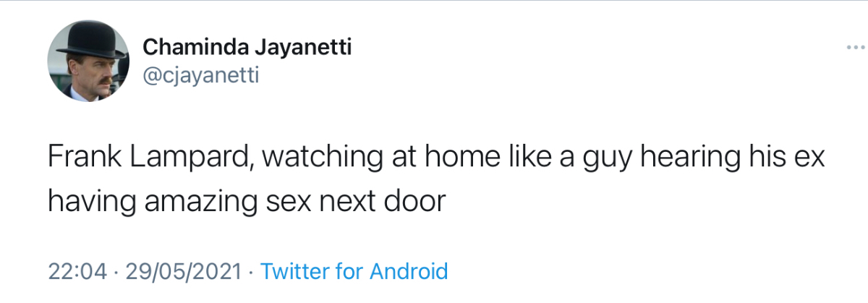Image resolution: width=868 pixels, height=303 pixels.
Task: Open the tweet's more options menu
Action: (x=854, y=48)
